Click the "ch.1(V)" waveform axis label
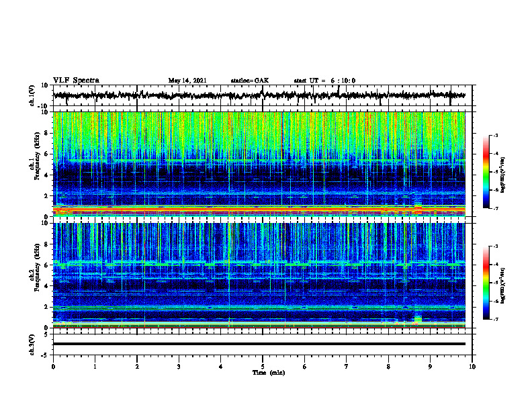Viewport: 532px width, 411px height. click(32, 95)
